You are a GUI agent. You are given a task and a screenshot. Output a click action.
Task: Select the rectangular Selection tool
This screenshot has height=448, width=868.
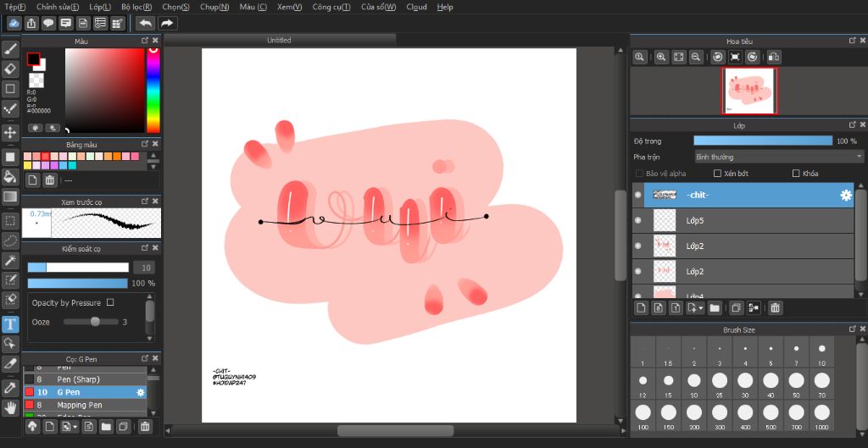(10, 221)
